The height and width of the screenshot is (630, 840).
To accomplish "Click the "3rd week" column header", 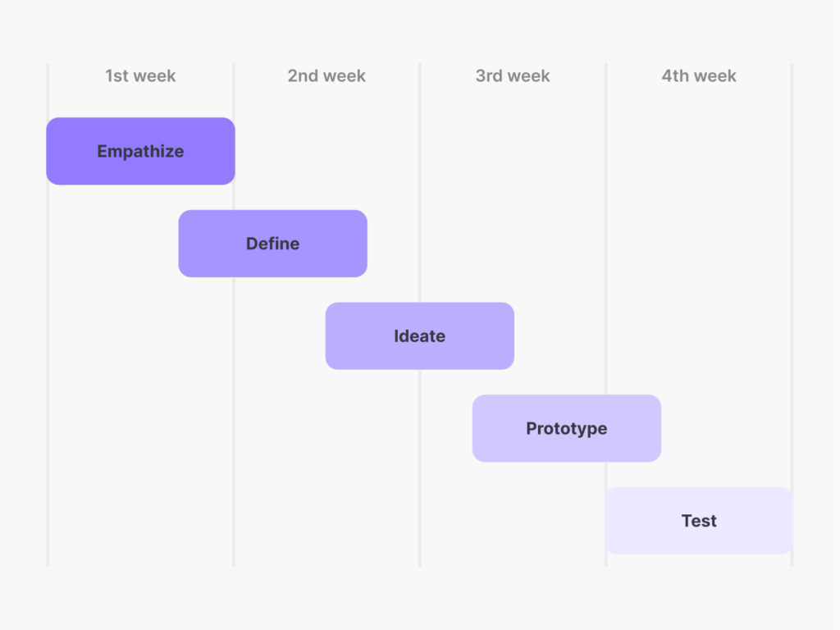I will (x=513, y=76).
